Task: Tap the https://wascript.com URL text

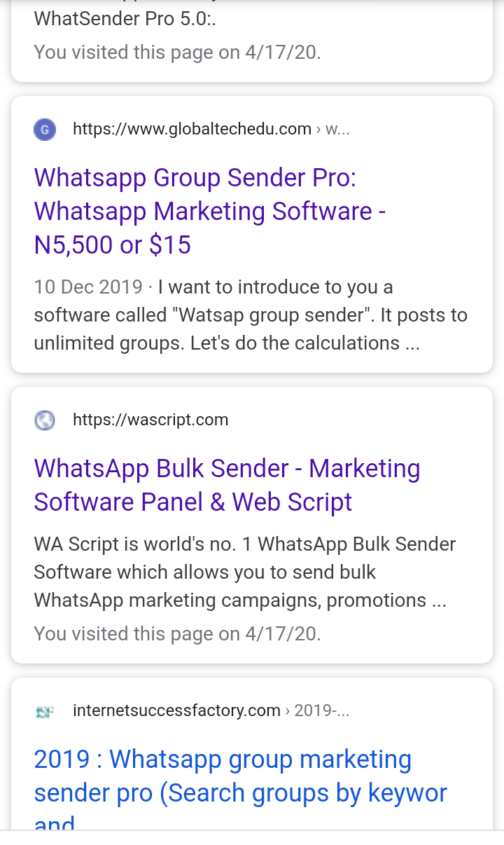Action: [x=150, y=420]
